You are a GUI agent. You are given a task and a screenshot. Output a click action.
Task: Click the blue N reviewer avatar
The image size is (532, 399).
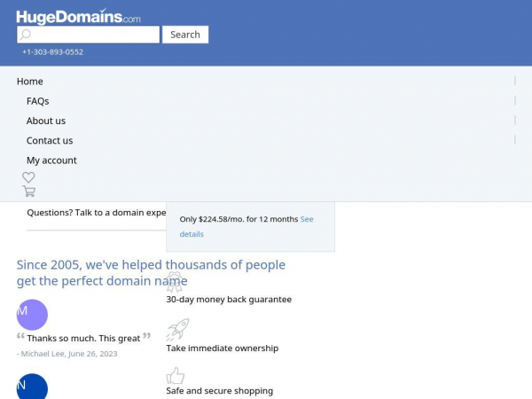[32, 387]
